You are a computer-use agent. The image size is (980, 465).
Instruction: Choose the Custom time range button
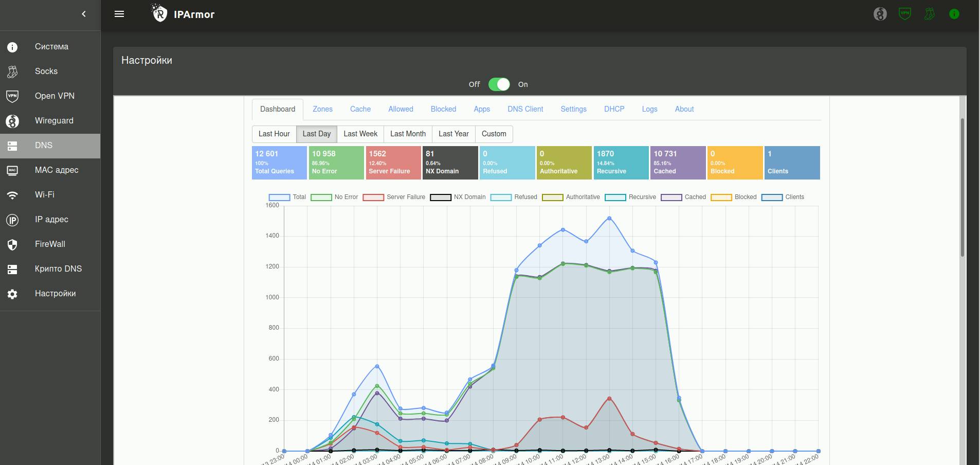coord(494,134)
